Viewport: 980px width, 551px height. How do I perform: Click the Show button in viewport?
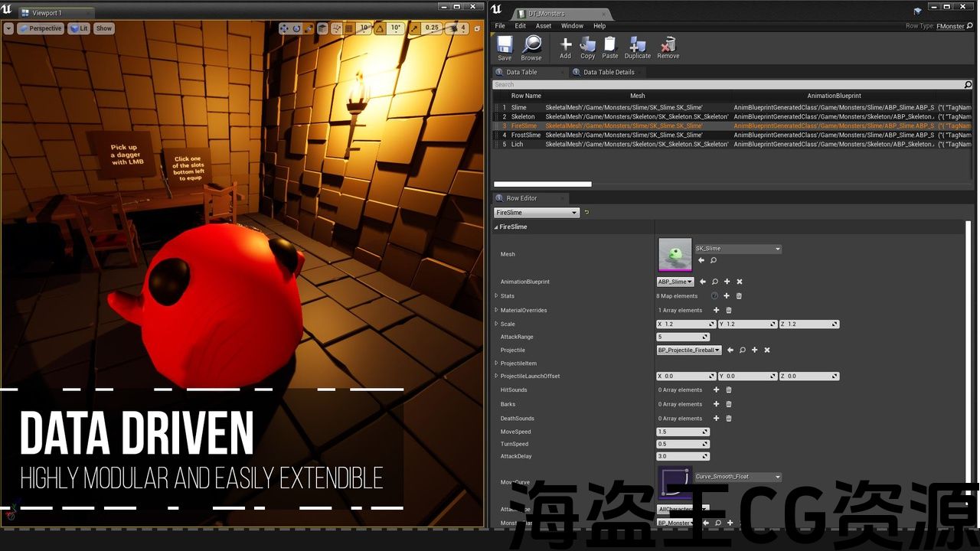pyautogui.click(x=103, y=28)
